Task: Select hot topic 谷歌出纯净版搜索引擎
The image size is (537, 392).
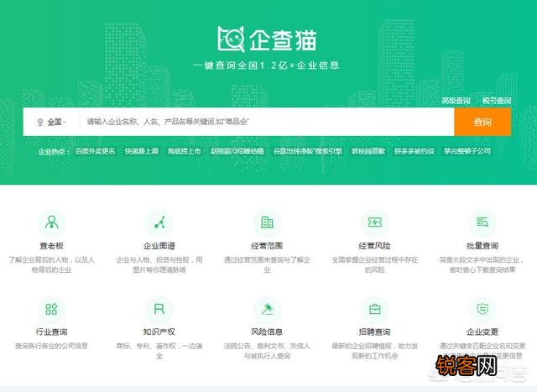Action: (308, 151)
